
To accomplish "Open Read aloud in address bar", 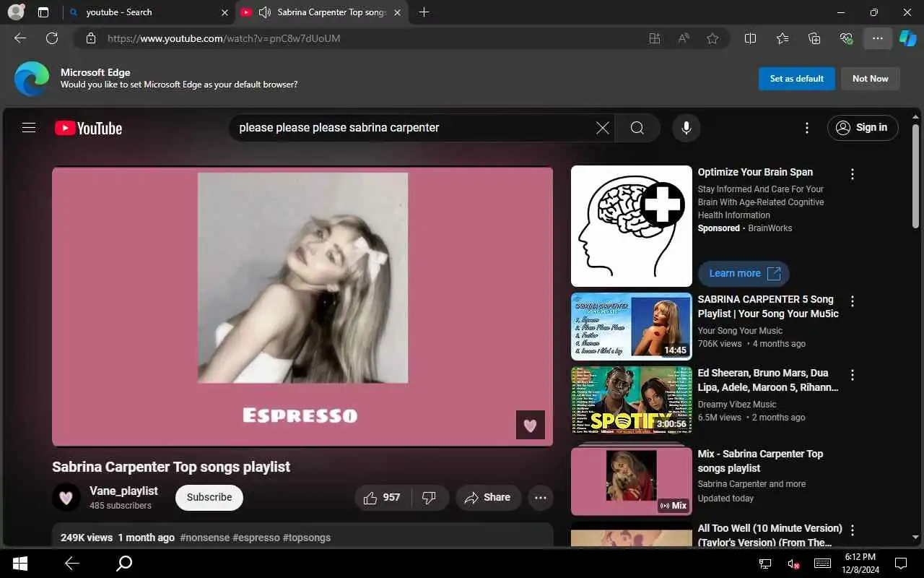I will coord(684,38).
